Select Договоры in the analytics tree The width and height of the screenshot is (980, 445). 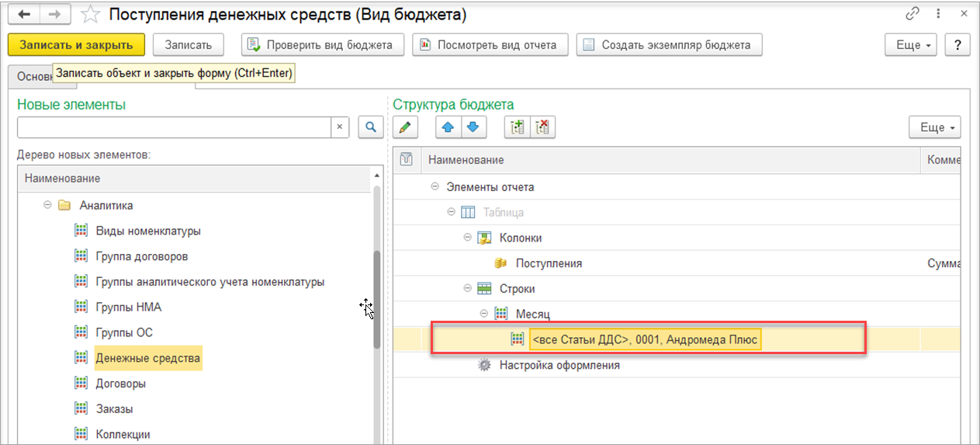(120, 384)
